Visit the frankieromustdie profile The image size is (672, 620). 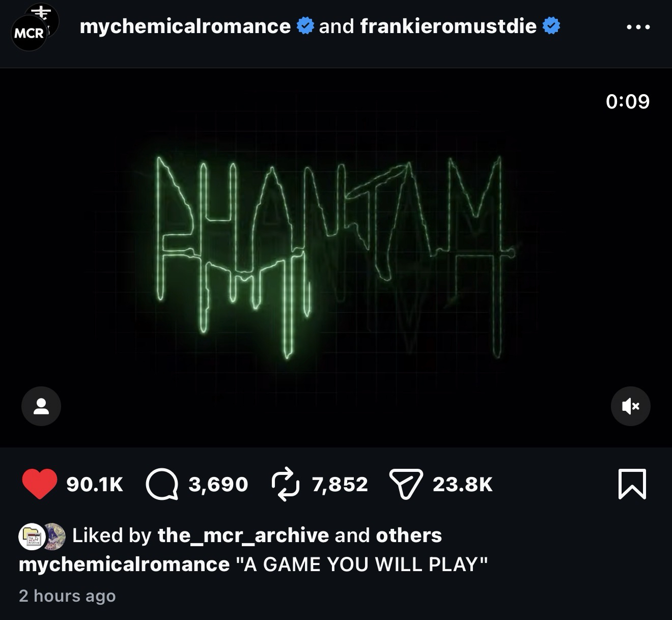point(448,26)
